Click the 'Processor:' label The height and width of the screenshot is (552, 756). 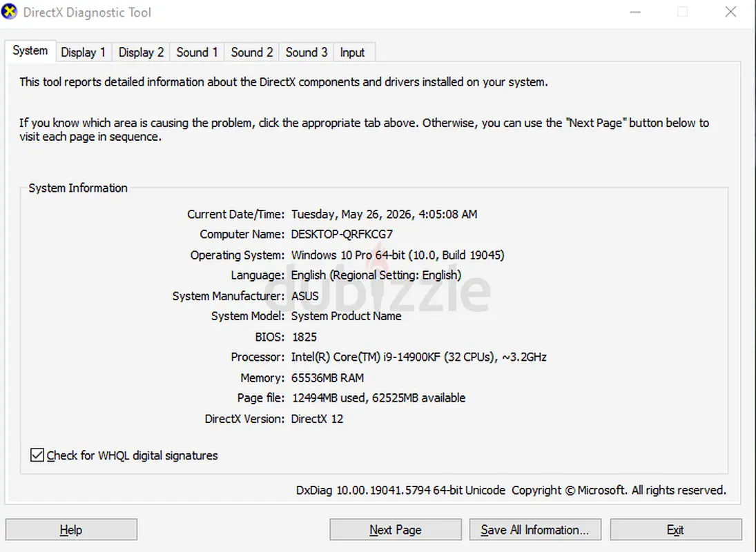258,357
